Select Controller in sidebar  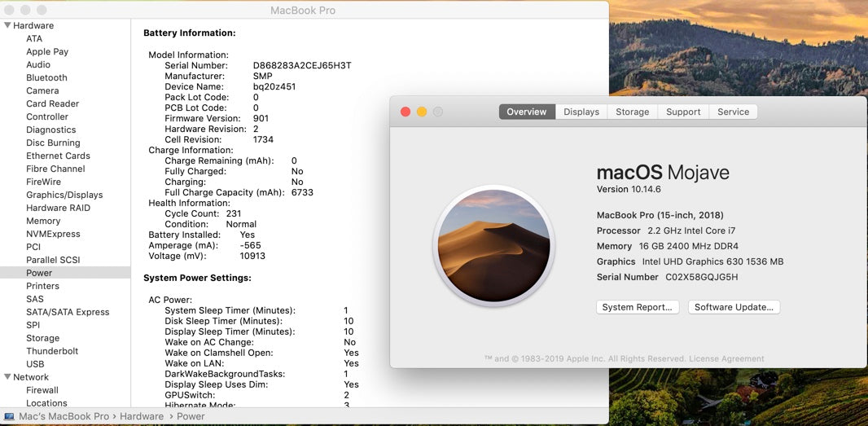click(x=47, y=117)
